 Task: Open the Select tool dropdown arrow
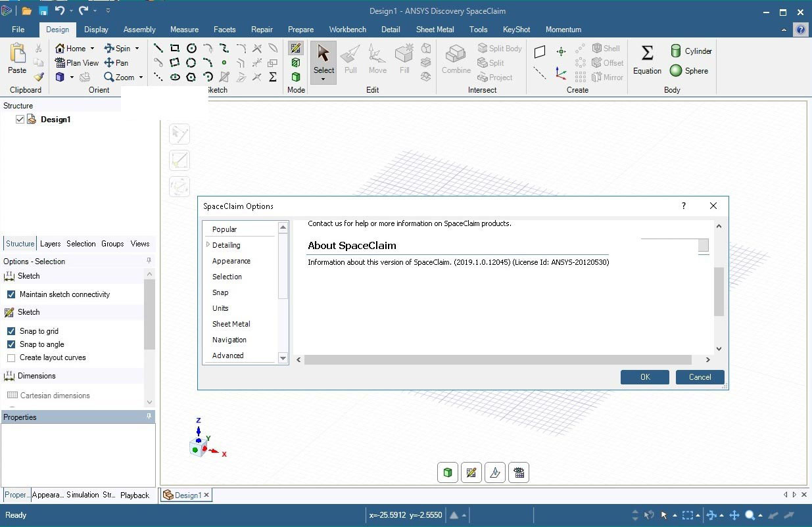point(323,80)
